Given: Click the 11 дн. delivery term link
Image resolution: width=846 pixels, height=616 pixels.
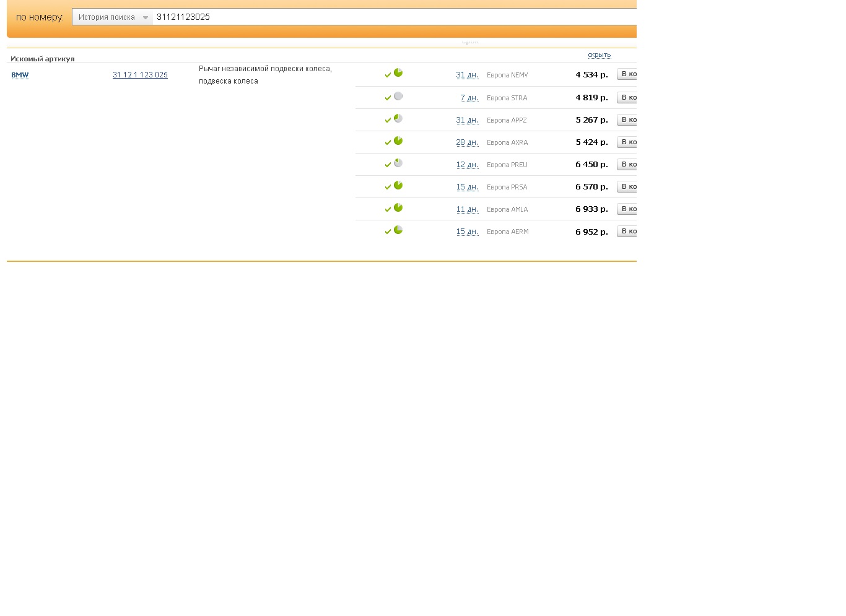Looking at the screenshot, I should coord(467,209).
